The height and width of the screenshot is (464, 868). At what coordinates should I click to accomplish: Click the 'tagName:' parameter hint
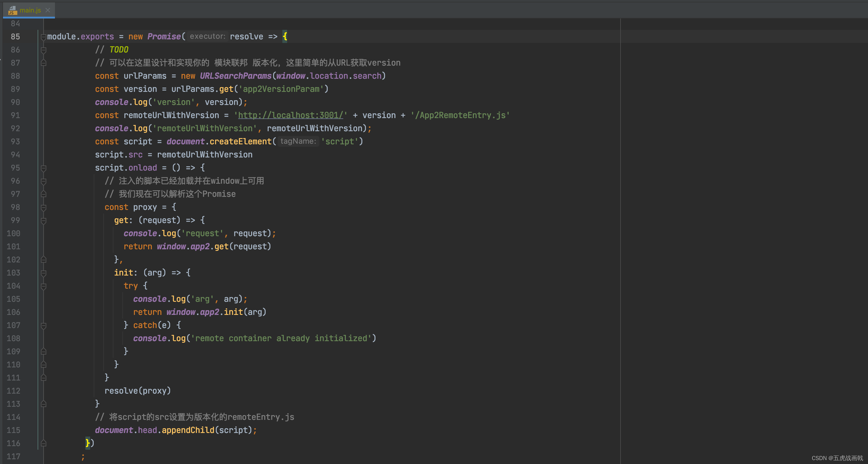(298, 141)
